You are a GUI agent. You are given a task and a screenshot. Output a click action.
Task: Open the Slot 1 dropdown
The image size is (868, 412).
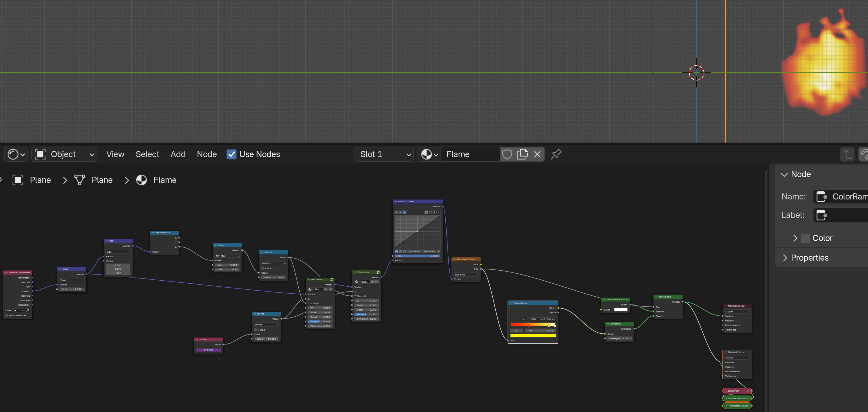384,154
